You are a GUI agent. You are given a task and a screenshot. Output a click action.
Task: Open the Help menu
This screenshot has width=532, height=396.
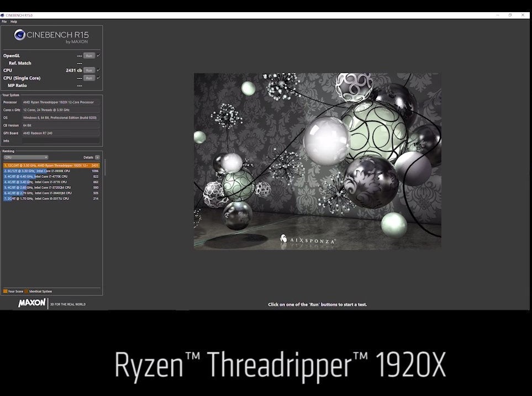(x=14, y=22)
